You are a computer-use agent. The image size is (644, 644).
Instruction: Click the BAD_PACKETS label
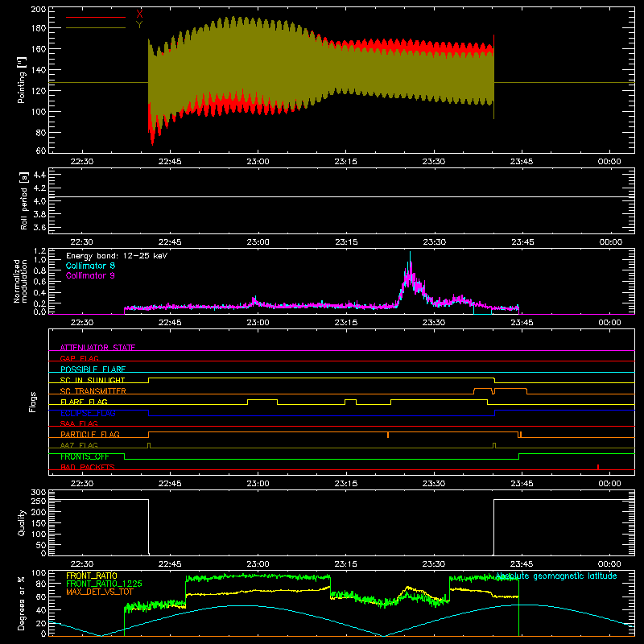pyautogui.click(x=88, y=467)
